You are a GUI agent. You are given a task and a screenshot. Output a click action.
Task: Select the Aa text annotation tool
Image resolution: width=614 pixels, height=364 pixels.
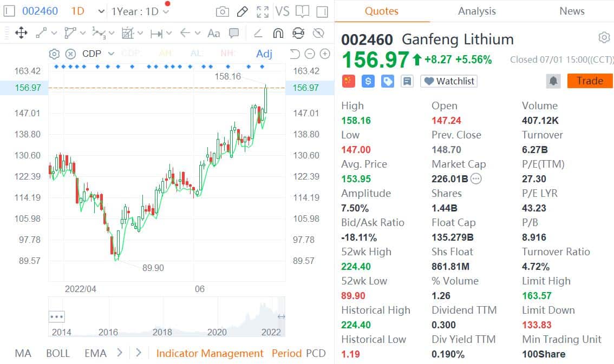[213, 33]
